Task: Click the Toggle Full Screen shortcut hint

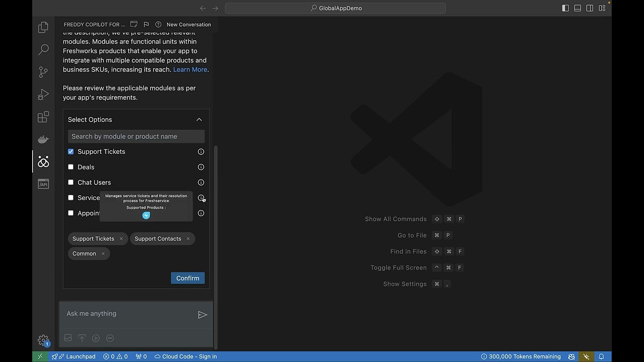Action: pos(417,267)
